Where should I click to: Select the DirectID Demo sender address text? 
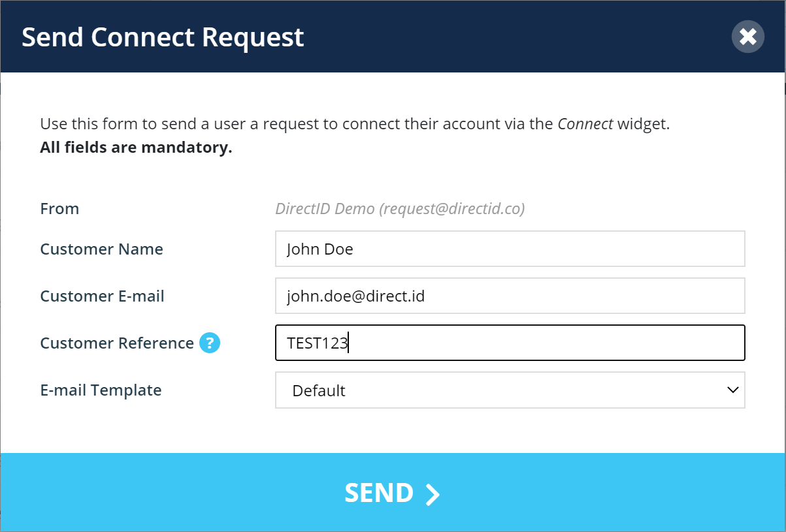(x=400, y=209)
